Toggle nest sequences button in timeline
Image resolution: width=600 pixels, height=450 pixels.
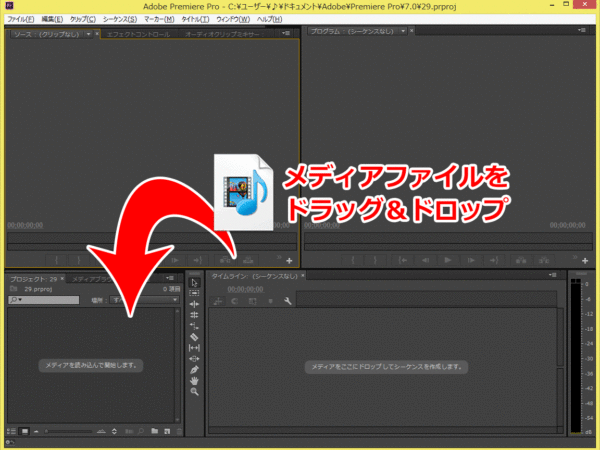(218, 302)
